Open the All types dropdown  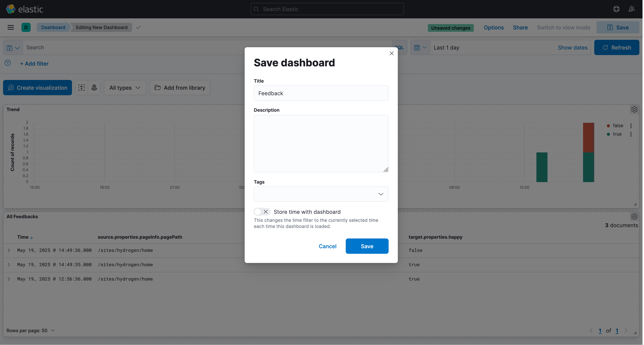coord(125,88)
